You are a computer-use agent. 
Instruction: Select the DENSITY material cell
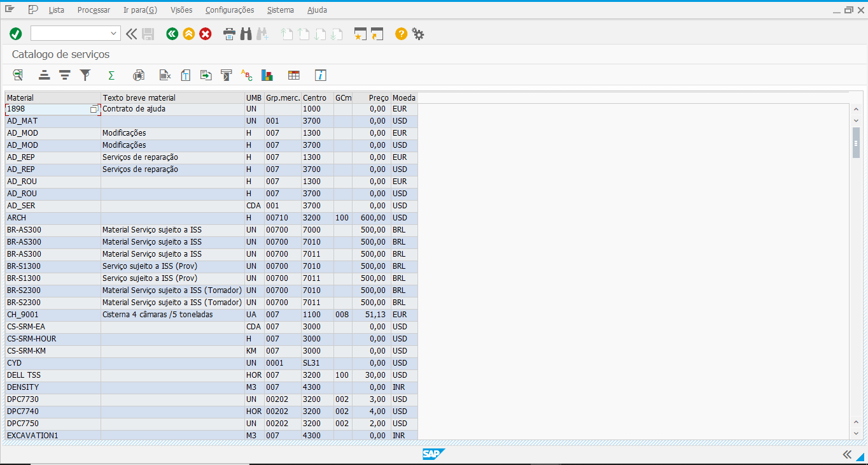(x=53, y=387)
